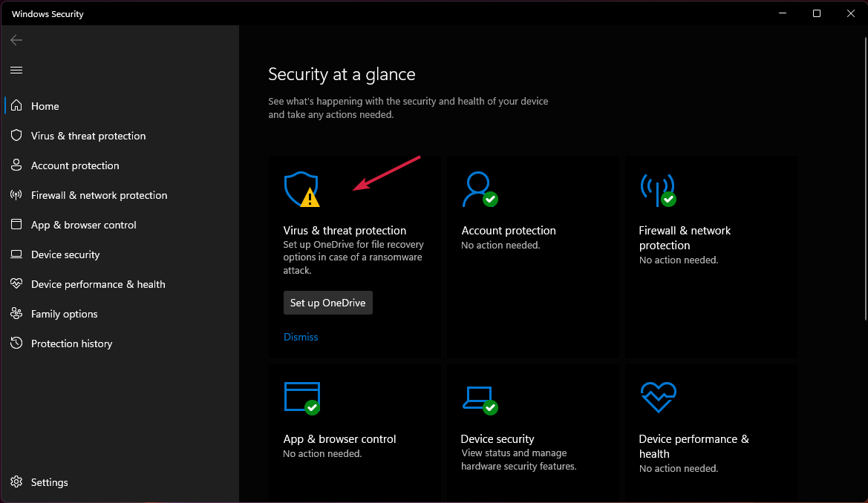View Device performance & health in the sidebar
This screenshot has height=503, width=868.
pos(97,283)
